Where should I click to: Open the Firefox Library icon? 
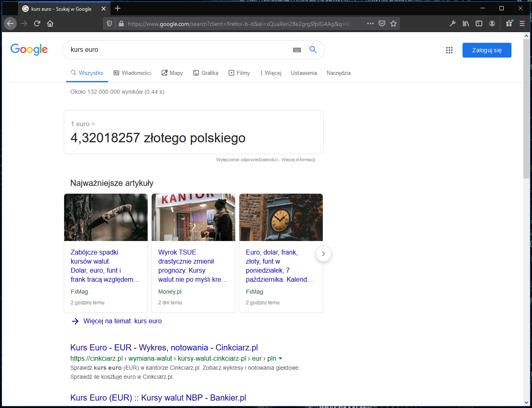pos(466,23)
